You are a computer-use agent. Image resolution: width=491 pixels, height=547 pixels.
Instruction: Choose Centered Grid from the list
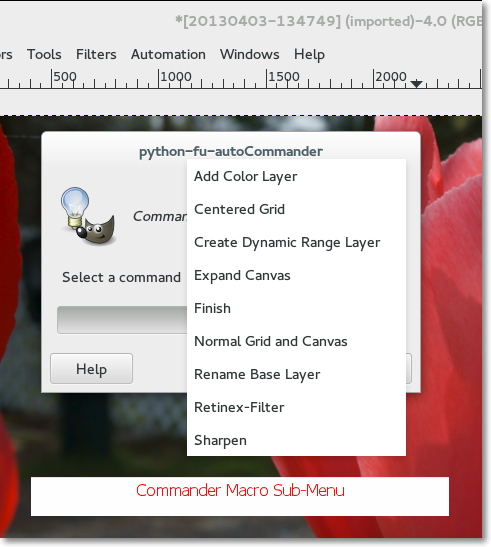pos(296,209)
